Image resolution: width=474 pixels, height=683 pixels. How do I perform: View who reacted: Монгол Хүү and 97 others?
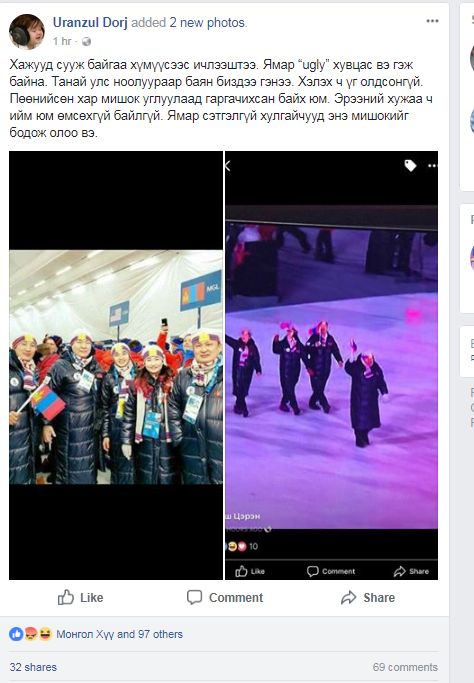[119, 634]
